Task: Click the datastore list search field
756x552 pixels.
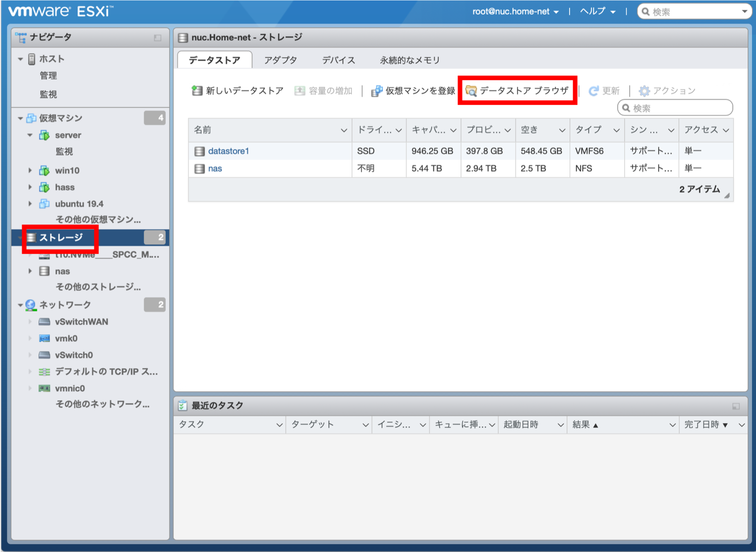Action: pyautogui.click(x=675, y=108)
